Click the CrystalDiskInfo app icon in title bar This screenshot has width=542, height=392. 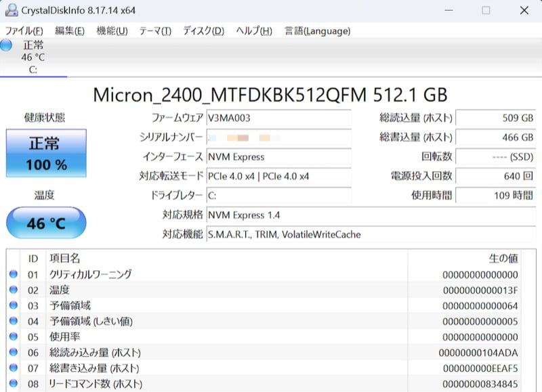[12, 10]
